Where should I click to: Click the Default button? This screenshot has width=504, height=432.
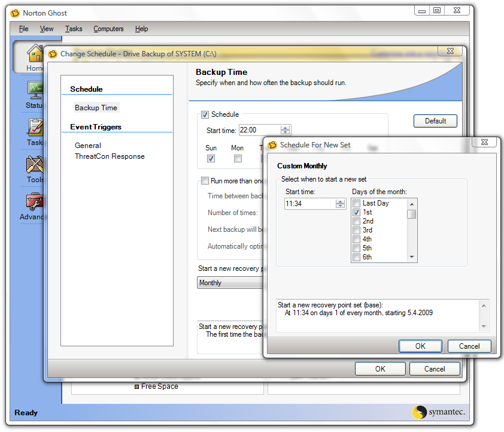(435, 121)
